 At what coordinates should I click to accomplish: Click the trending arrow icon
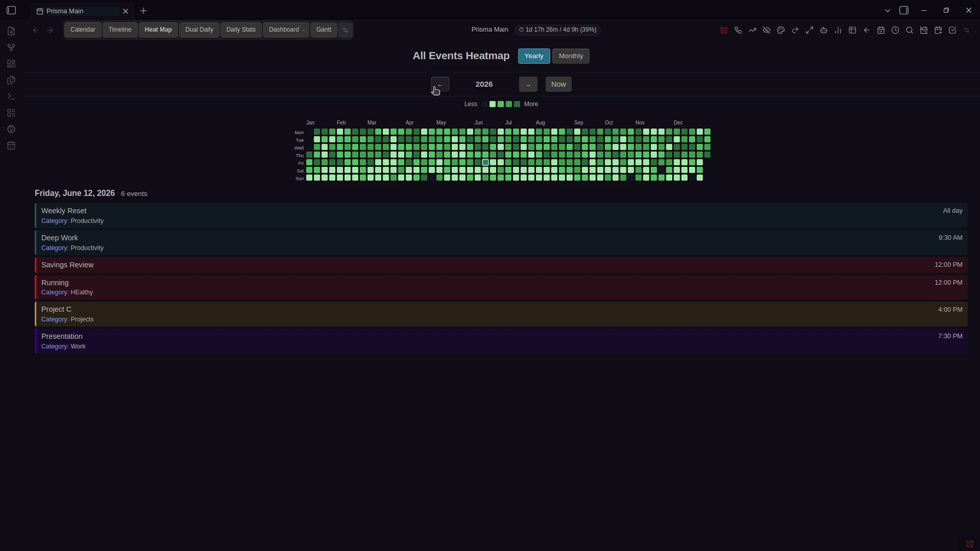752,31
